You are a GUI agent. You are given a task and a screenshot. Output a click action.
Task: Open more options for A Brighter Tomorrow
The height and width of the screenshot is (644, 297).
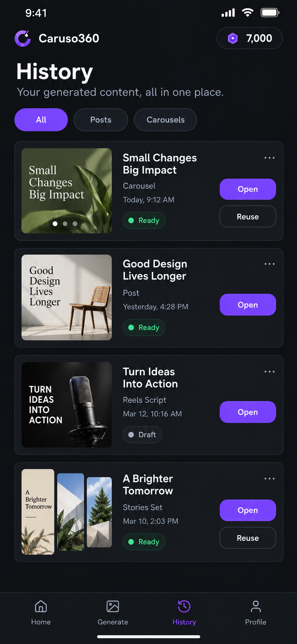click(x=269, y=479)
